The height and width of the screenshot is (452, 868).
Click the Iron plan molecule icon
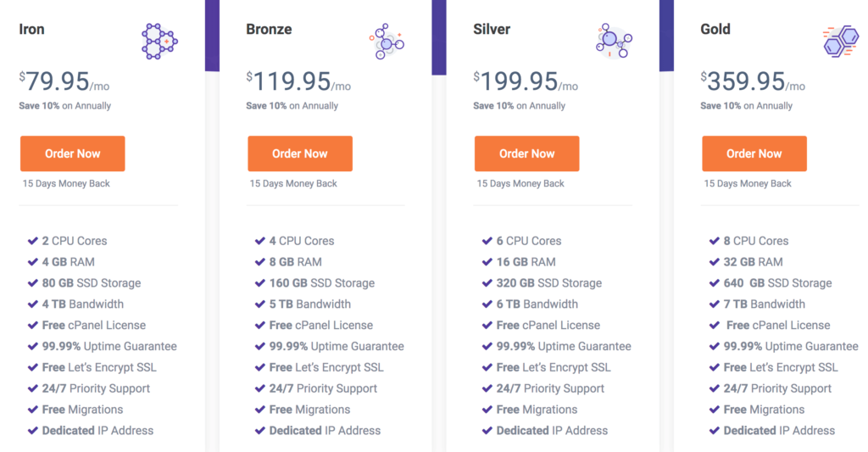(x=159, y=41)
